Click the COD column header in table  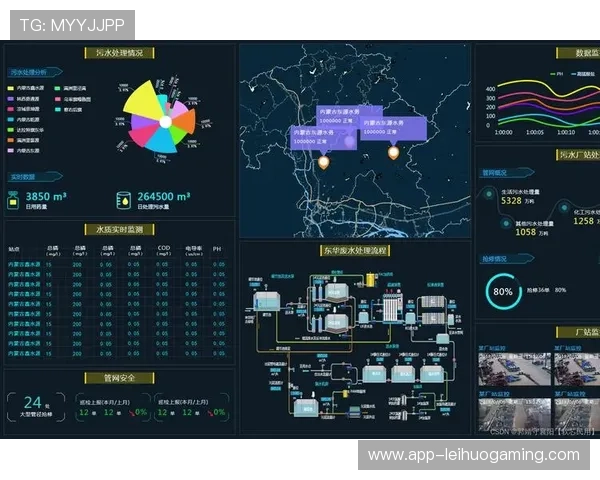point(164,249)
